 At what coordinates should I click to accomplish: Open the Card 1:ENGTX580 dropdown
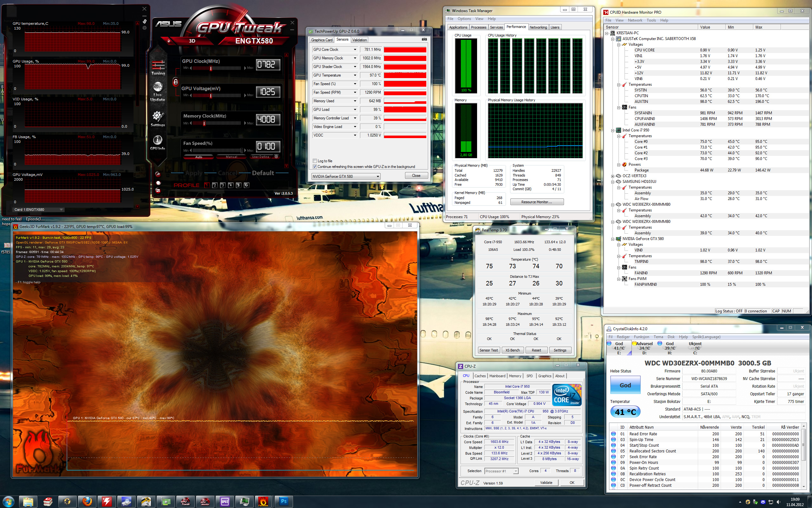tap(38, 209)
